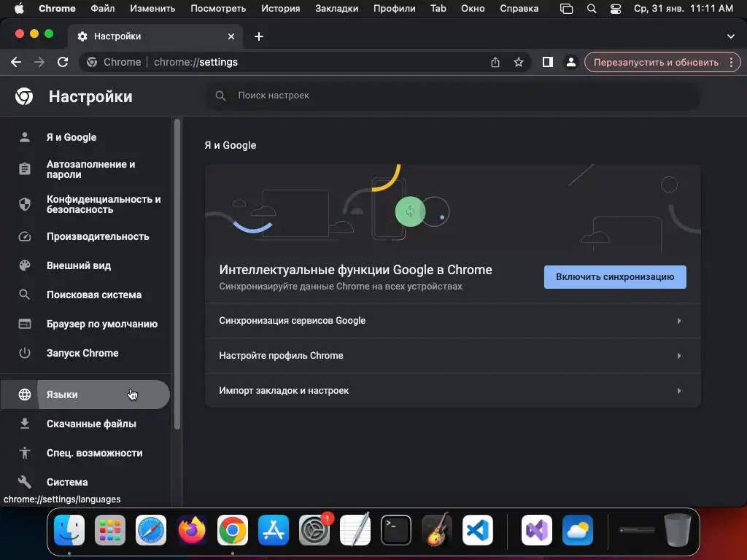Open Chrome three-dot menu
Screen dimensions: 747x560
[731, 63]
